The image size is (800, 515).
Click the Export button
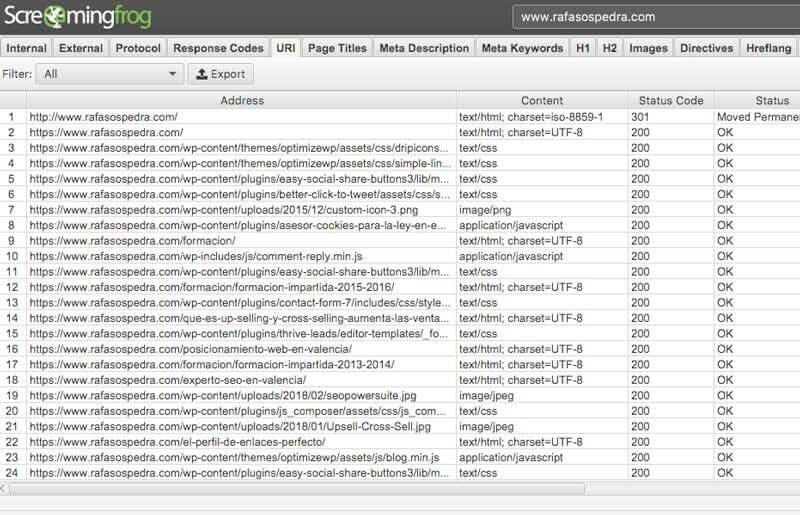pyautogui.click(x=220, y=74)
